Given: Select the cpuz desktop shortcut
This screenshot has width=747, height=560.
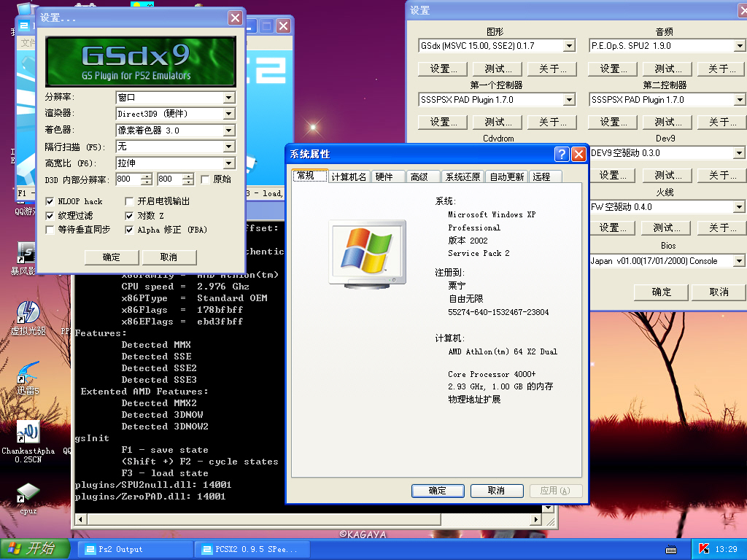Looking at the screenshot, I should (28, 499).
